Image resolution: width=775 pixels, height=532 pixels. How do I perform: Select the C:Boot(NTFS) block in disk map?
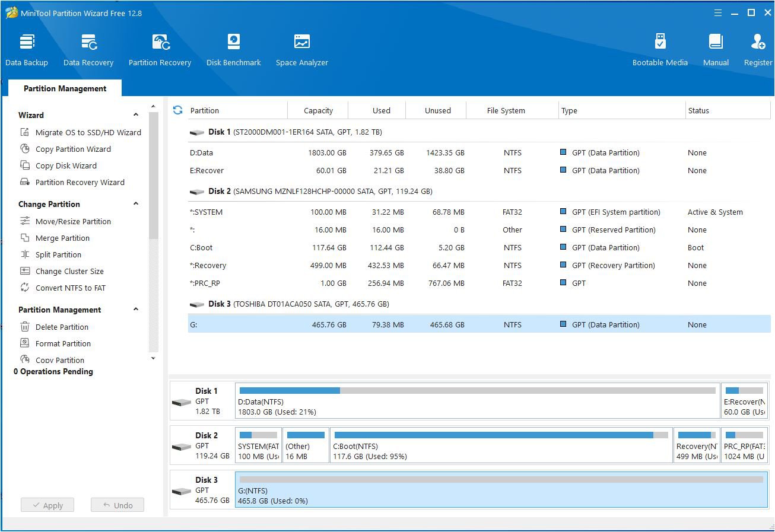pyautogui.click(x=501, y=445)
